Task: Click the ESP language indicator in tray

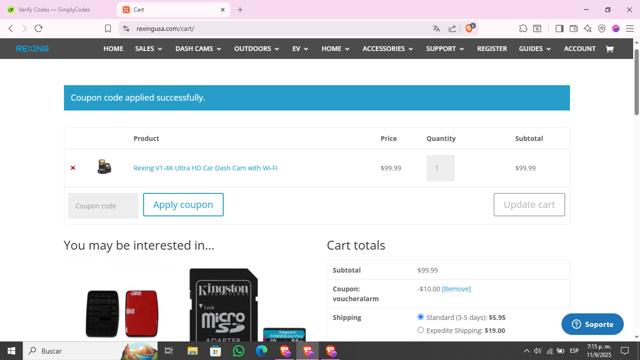Action: tap(574, 351)
